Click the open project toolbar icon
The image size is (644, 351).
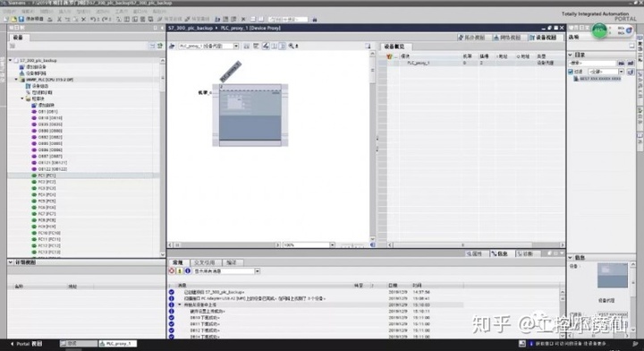[13, 20]
